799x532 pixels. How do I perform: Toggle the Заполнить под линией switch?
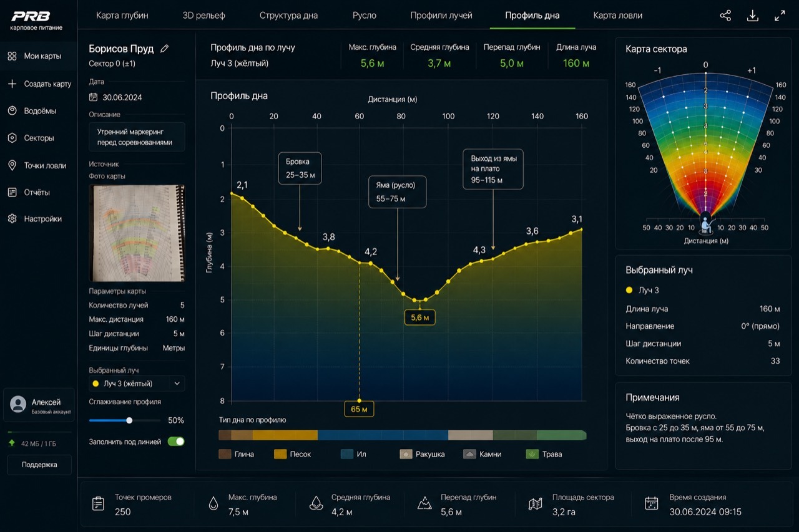point(176,442)
